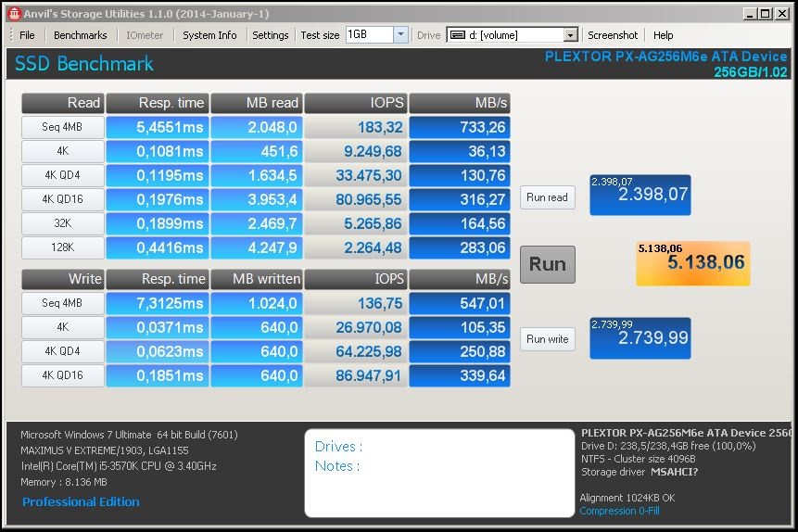Click the total score 5.138,06 box
Viewport: 798px width, 532px height.
(692, 263)
